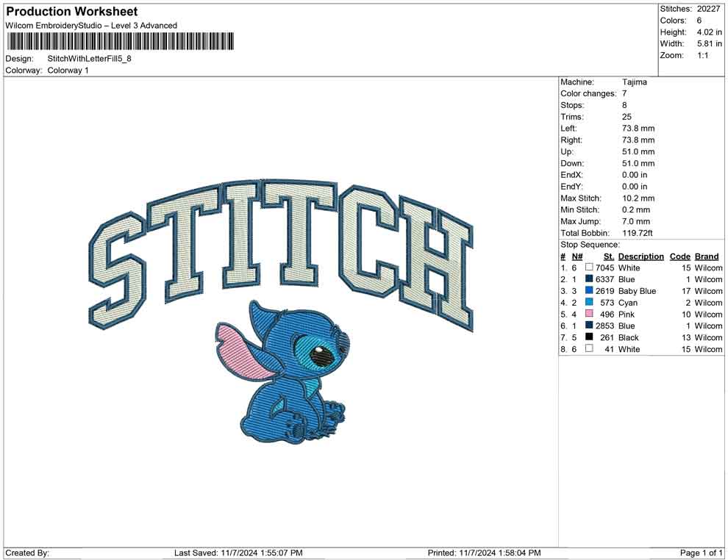Click the Min Stitch value '0.2 mm'
The width and height of the screenshot is (728, 560).
[636, 209]
